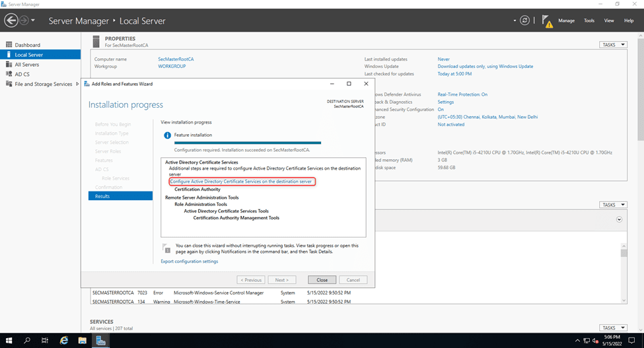This screenshot has width=644, height=348.
Task: Click the time zone Chennai Kolkata link
Action: [487, 117]
